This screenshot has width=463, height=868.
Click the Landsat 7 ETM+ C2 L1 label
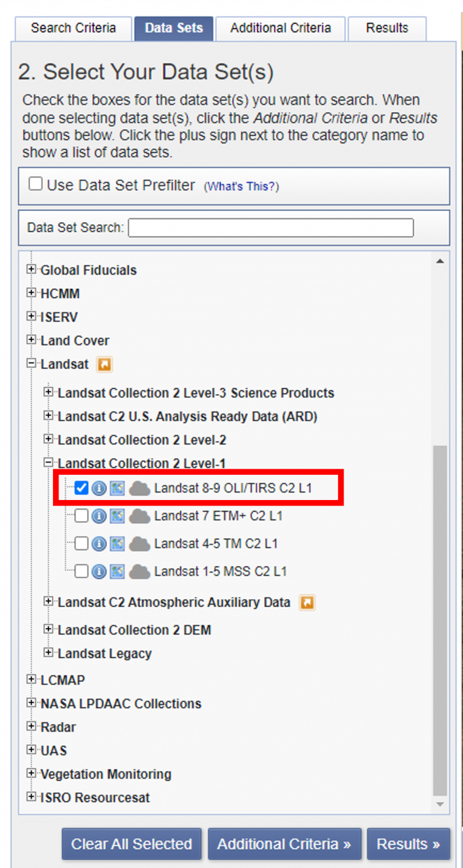218,516
